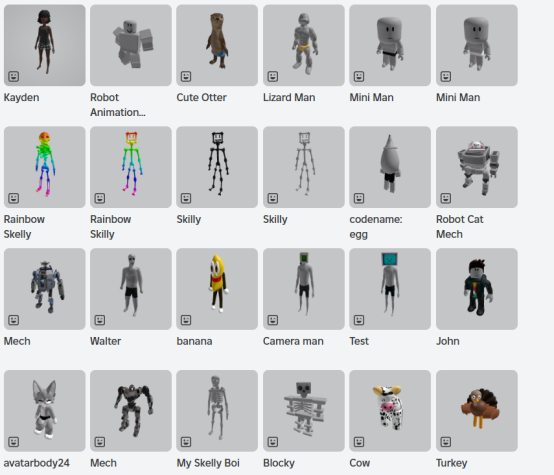Select the John character thumbnail

tap(477, 289)
